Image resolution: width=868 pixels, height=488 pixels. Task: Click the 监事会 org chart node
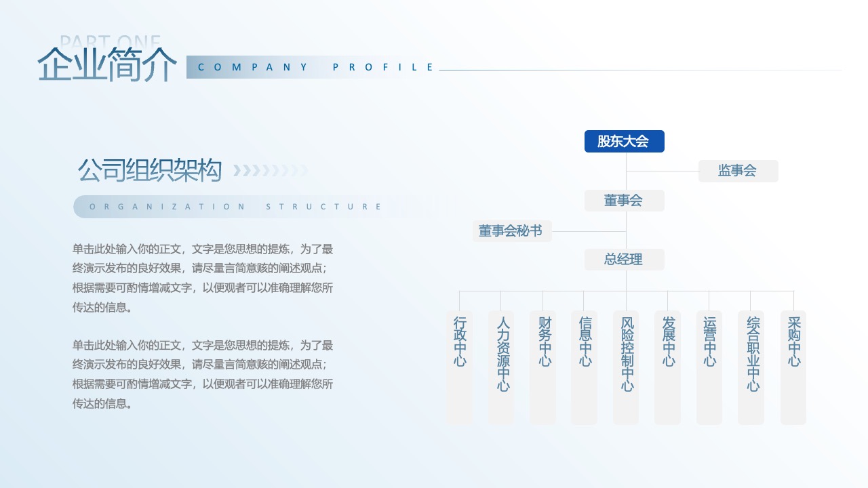coord(738,171)
